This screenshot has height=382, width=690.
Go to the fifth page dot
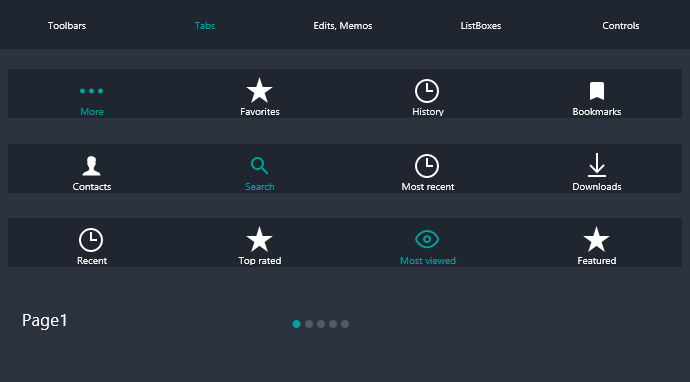(x=345, y=324)
